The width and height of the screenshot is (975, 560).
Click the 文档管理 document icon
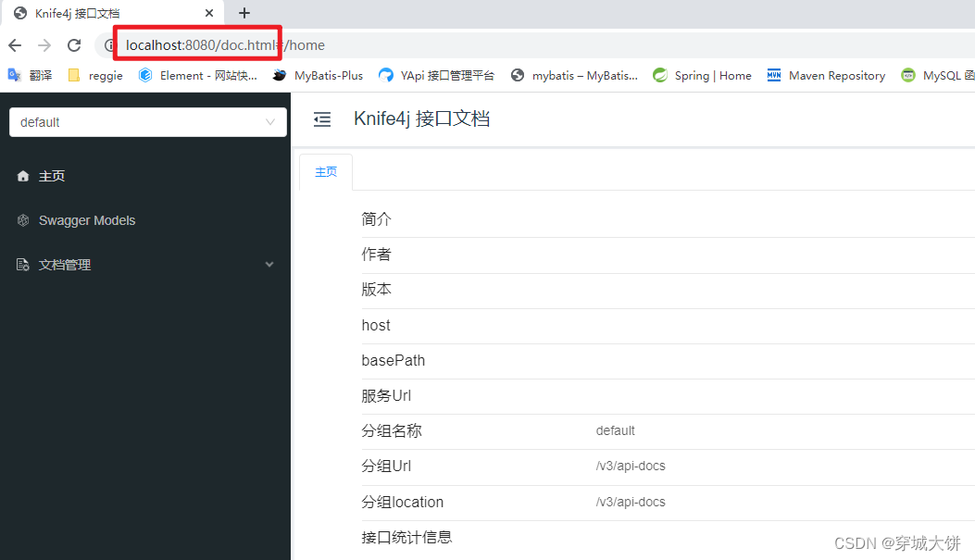pos(23,265)
